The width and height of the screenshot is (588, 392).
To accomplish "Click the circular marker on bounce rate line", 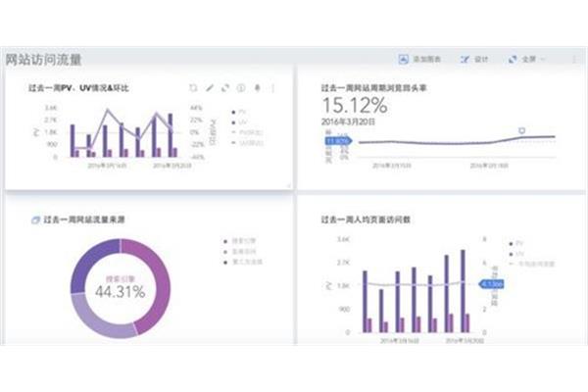I will 521,130.
